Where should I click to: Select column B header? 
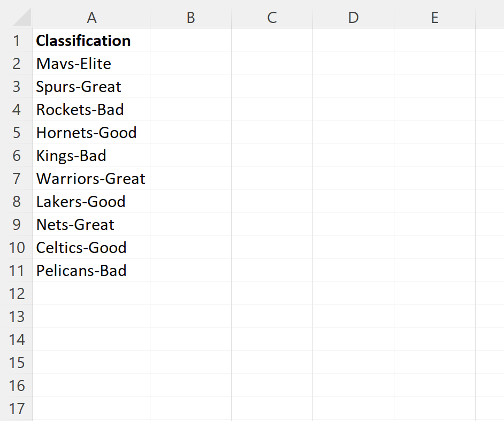tap(190, 18)
